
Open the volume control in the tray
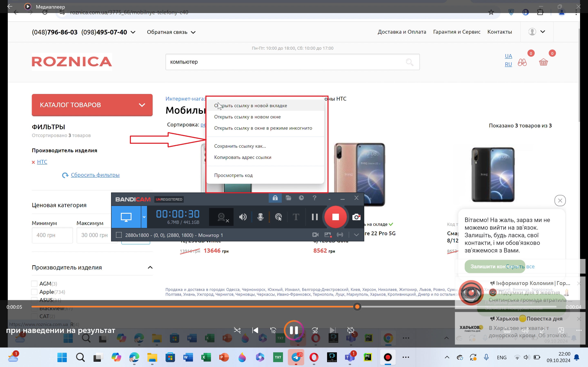tap(526, 357)
